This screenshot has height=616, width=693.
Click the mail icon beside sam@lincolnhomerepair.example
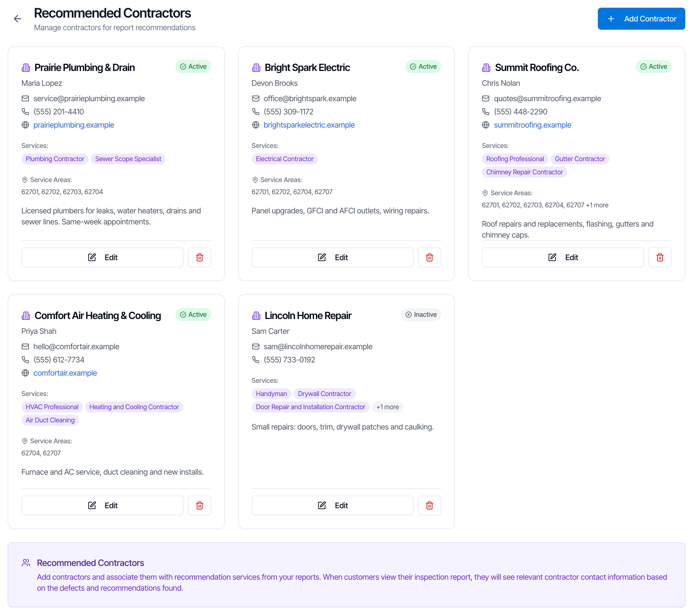point(256,346)
